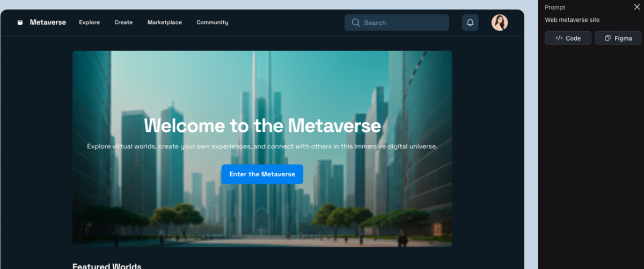This screenshot has height=269, width=644.
Task: Open the Create menu item
Action: [x=123, y=23]
